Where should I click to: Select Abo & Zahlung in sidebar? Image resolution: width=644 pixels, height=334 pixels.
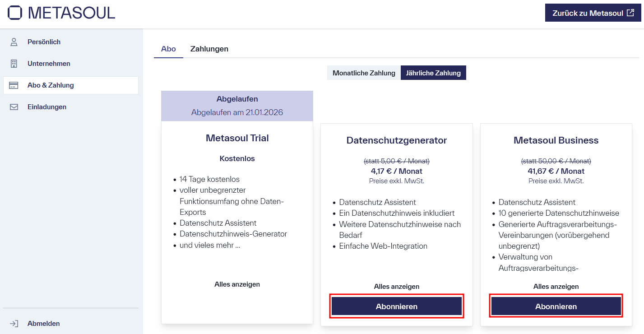[x=71, y=85]
